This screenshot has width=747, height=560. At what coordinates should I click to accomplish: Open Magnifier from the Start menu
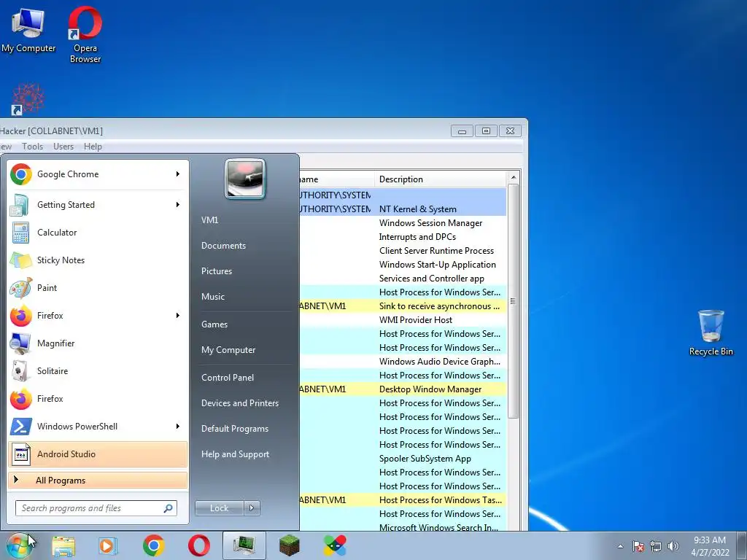(x=98, y=343)
